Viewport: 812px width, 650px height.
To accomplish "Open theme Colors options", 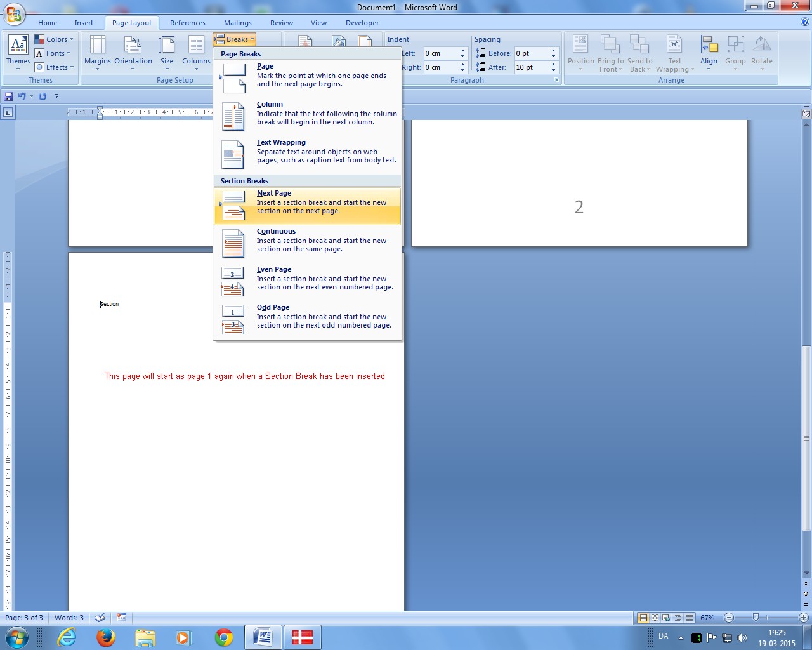I will coord(53,39).
